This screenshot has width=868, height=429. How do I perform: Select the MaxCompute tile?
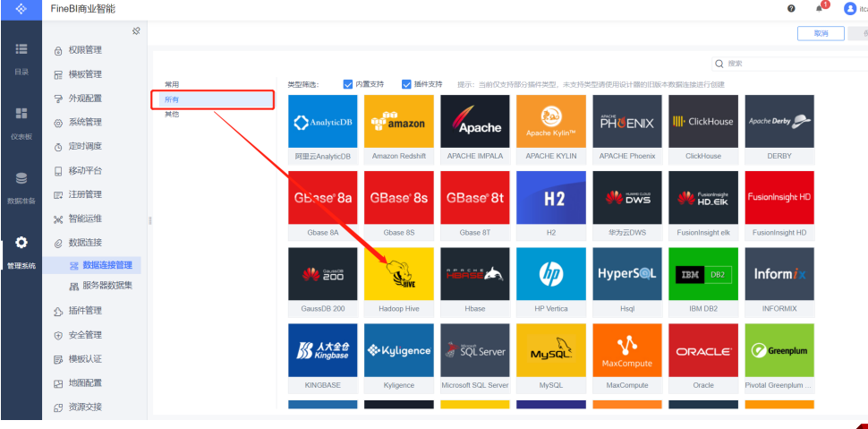(x=627, y=358)
